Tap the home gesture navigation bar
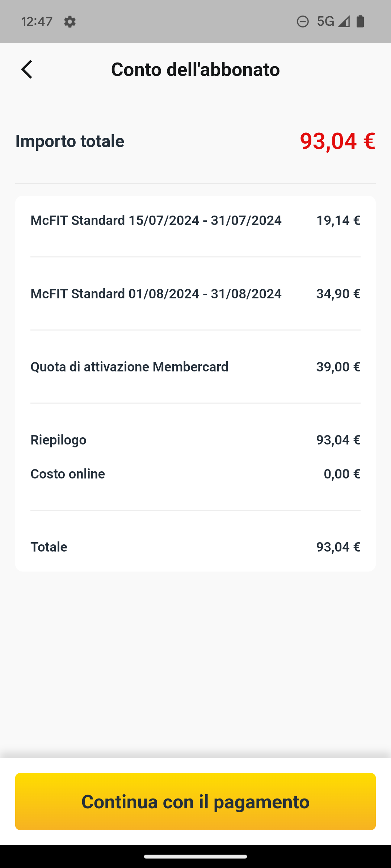This screenshot has width=391, height=868. [195, 856]
